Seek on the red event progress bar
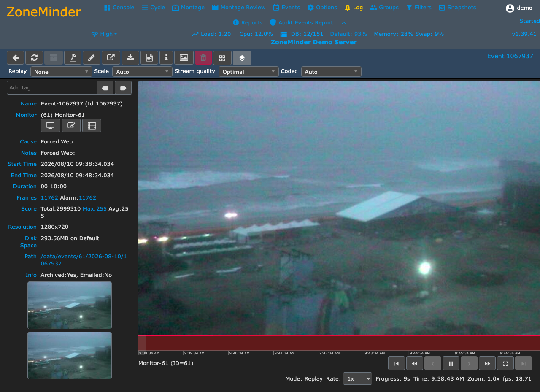540x392 pixels. click(339, 343)
